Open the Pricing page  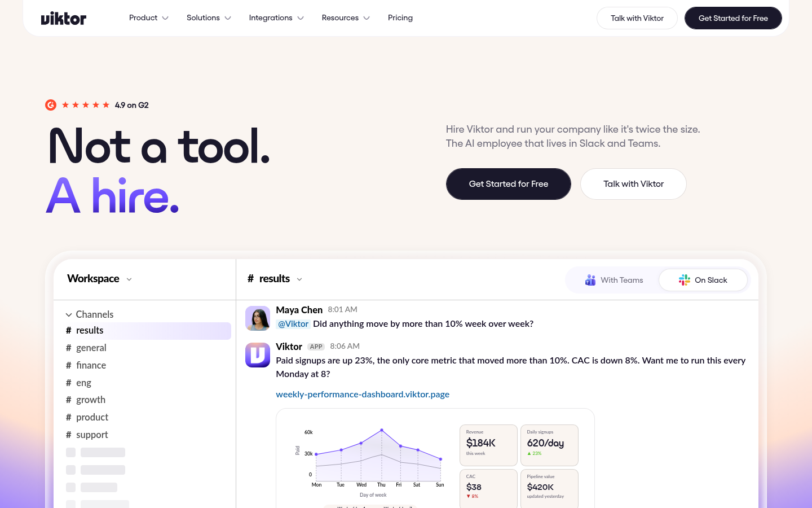click(x=400, y=18)
